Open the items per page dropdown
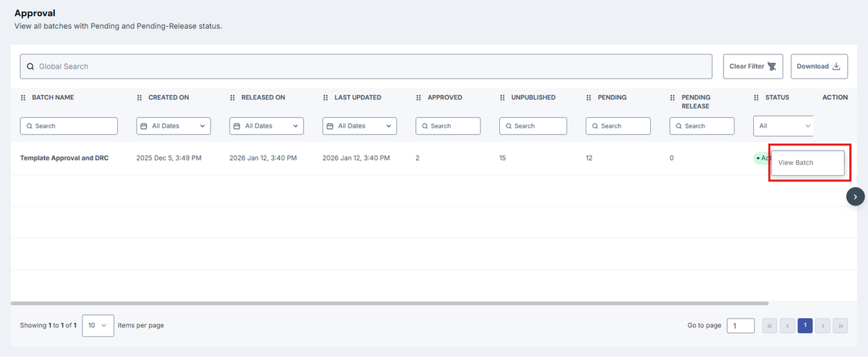 tap(98, 325)
